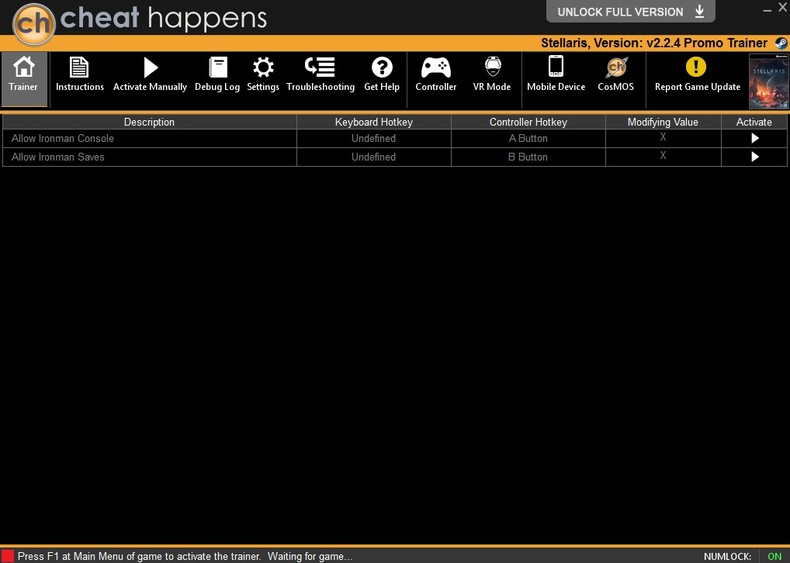The height and width of the screenshot is (563, 790).
Task: Open Troubleshooting section
Action: (x=320, y=74)
